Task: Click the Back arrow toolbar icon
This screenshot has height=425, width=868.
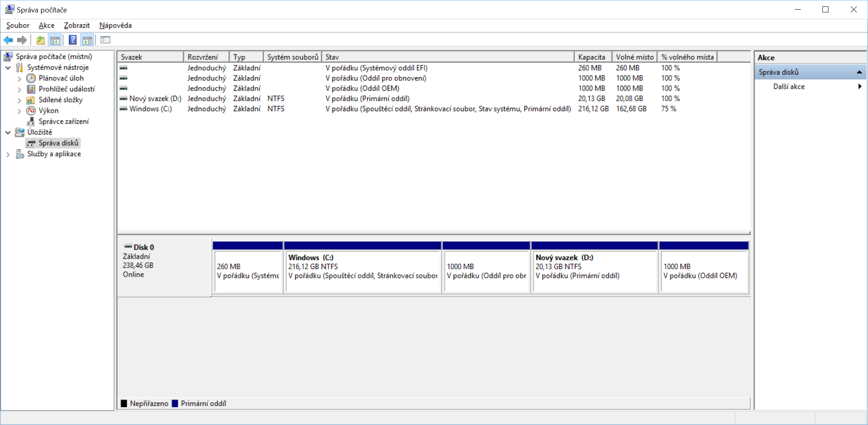Action: point(8,40)
